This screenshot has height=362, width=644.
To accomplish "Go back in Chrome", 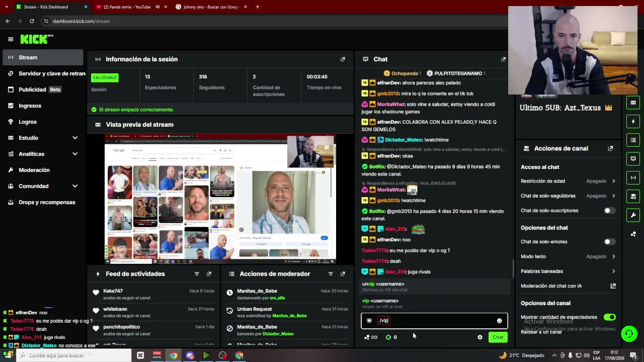I will 8,21.
